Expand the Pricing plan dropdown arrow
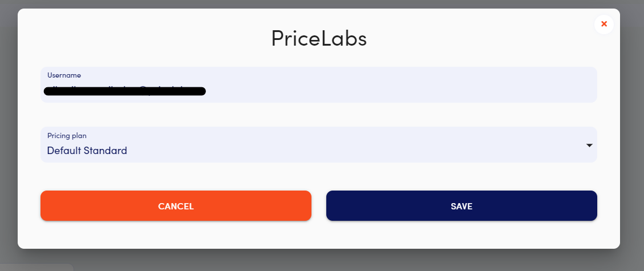The width and height of the screenshot is (644, 271). (589, 145)
